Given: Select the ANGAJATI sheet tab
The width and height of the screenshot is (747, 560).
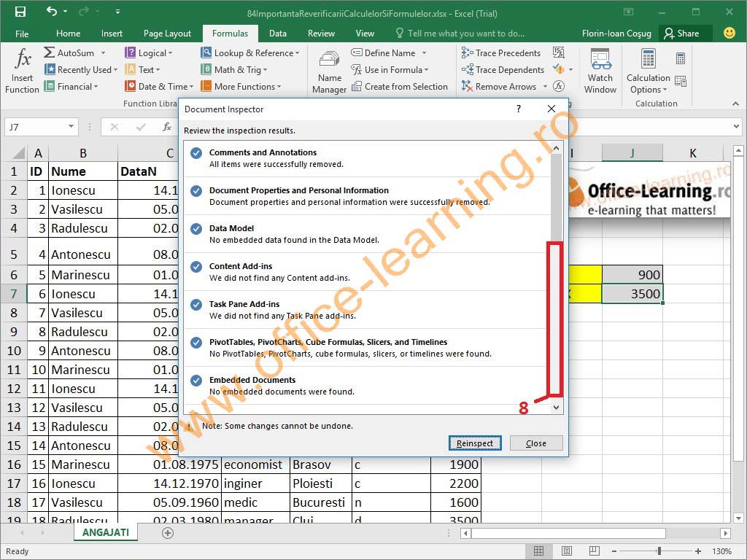Looking at the screenshot, I should [x=105, y=532].
